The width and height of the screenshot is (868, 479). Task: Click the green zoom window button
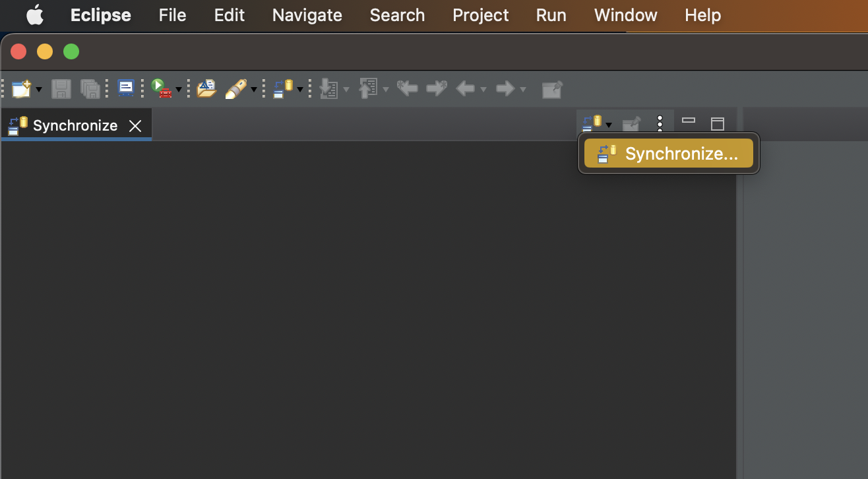[x=71, y=51]
